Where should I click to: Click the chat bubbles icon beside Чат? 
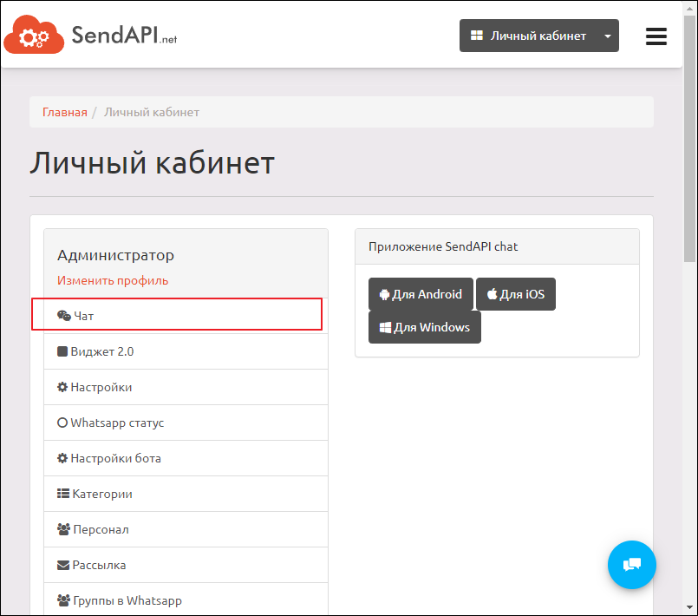63,316
